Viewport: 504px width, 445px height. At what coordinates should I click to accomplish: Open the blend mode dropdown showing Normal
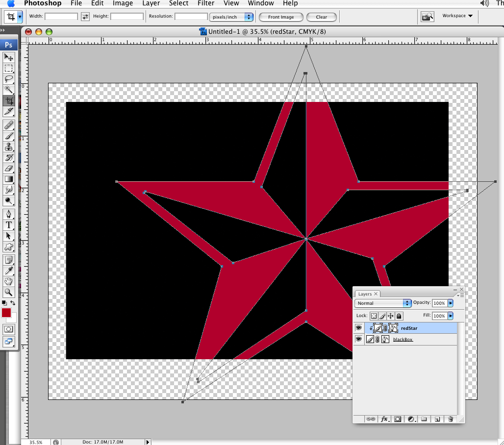pos(382,303)
